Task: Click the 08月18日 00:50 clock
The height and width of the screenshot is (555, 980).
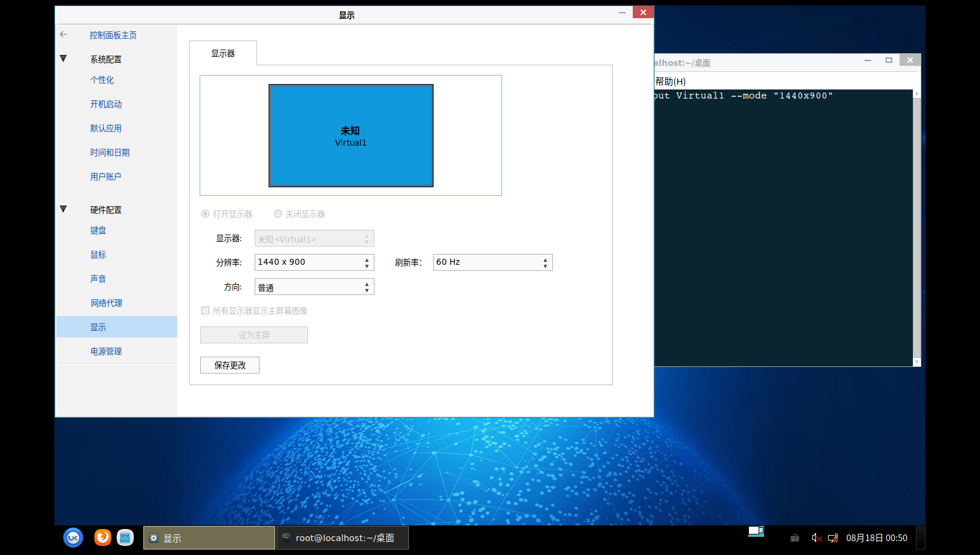Action: pos(877,538)
